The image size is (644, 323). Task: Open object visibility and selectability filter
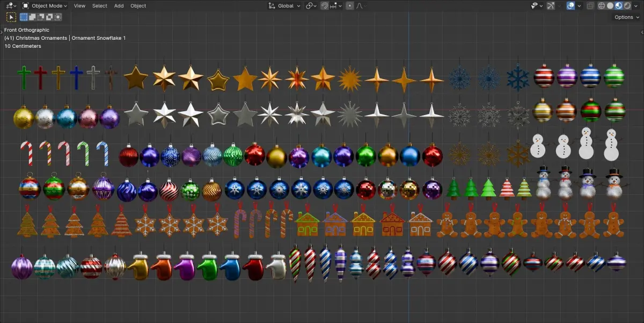tap(537, 6)
